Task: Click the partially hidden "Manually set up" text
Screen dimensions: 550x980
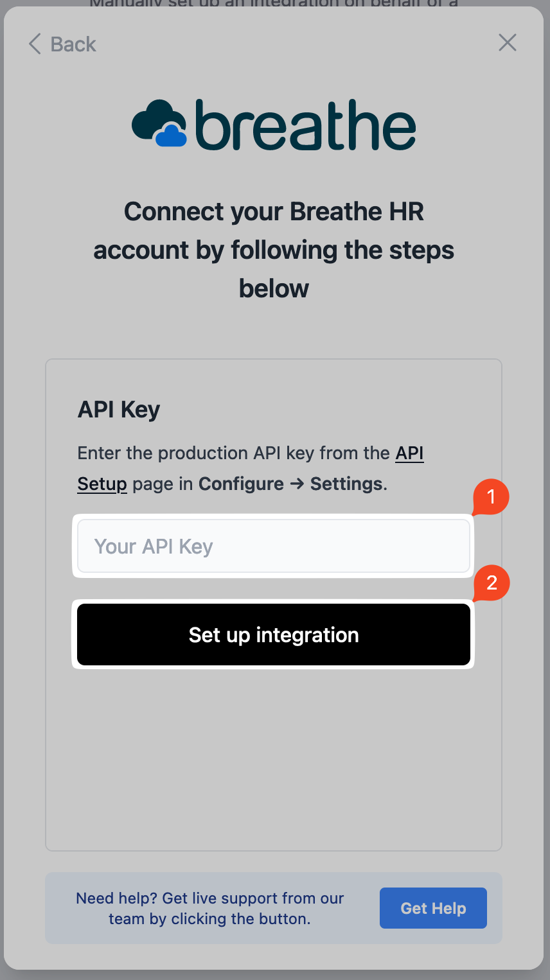Action: tap(274, 4)
